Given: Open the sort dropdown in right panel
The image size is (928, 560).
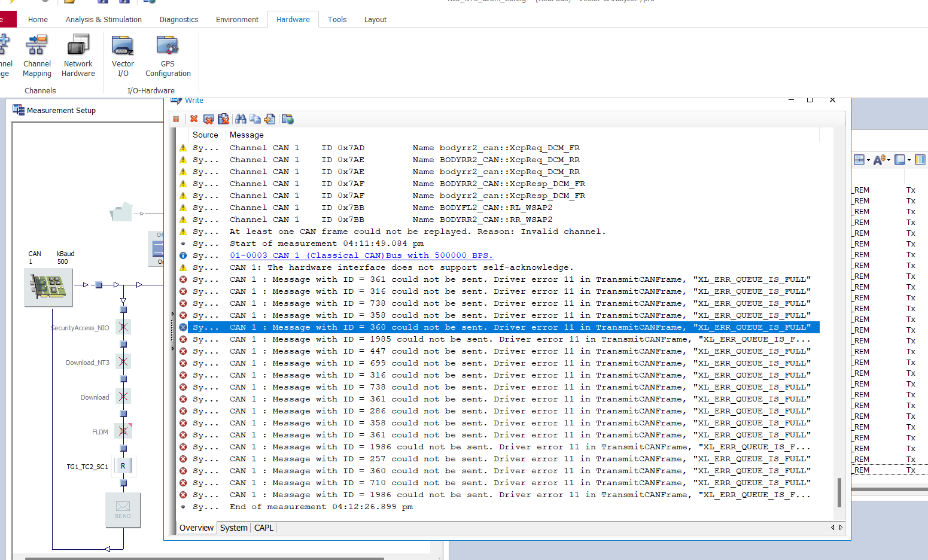Looking at the screenshot, I should (x=889, y=160).
